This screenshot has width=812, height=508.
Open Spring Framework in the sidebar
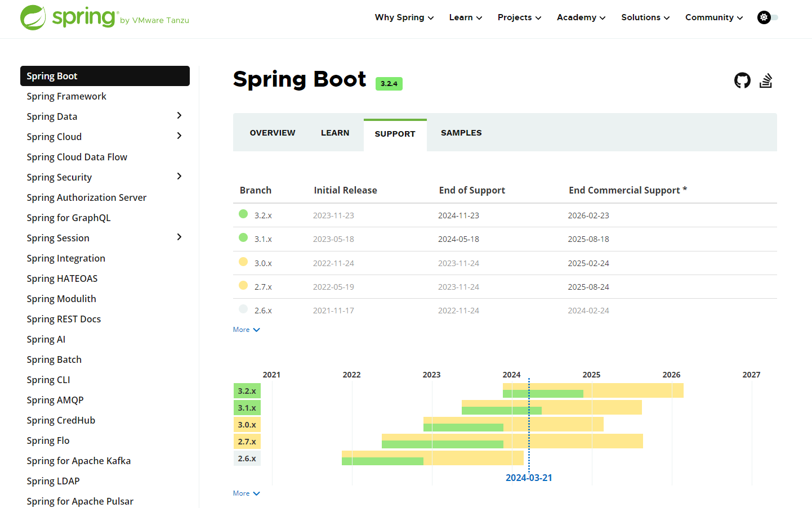click(x=66, y=96)
